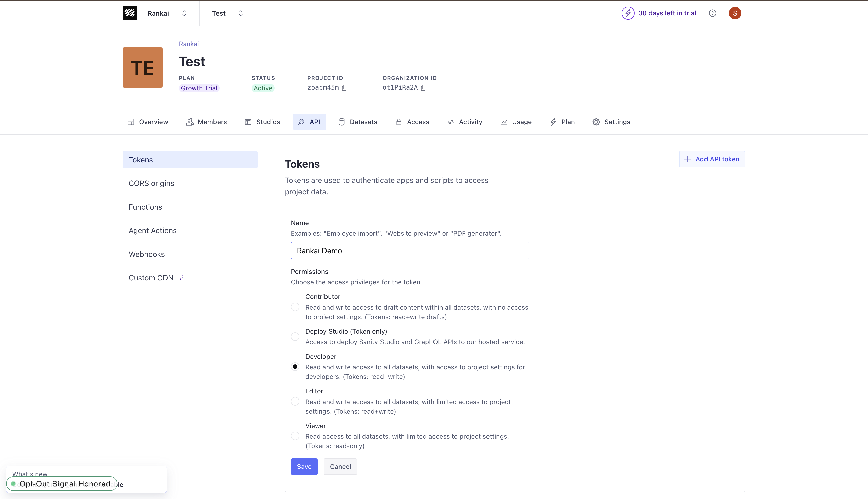
Task: Open the help menu via question mark icon
Action: point(713,13)
